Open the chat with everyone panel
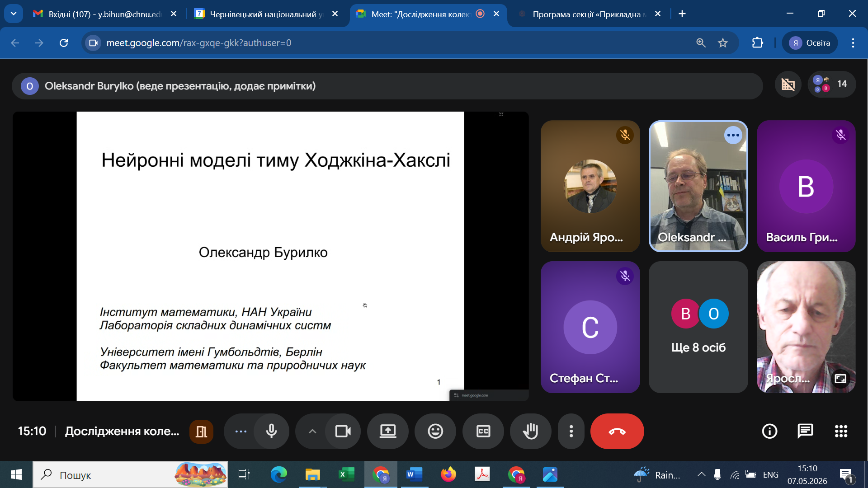868x488 pixels. (805, 431)
